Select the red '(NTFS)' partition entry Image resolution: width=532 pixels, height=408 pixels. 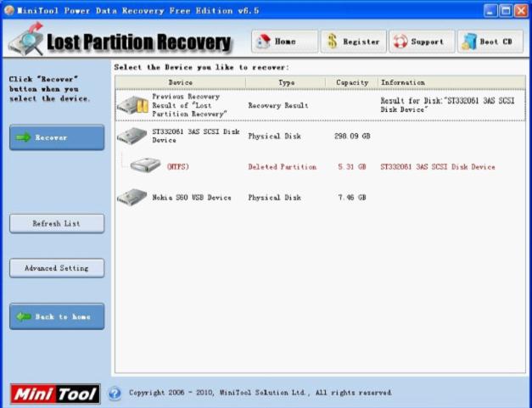[x=178, y=166]
